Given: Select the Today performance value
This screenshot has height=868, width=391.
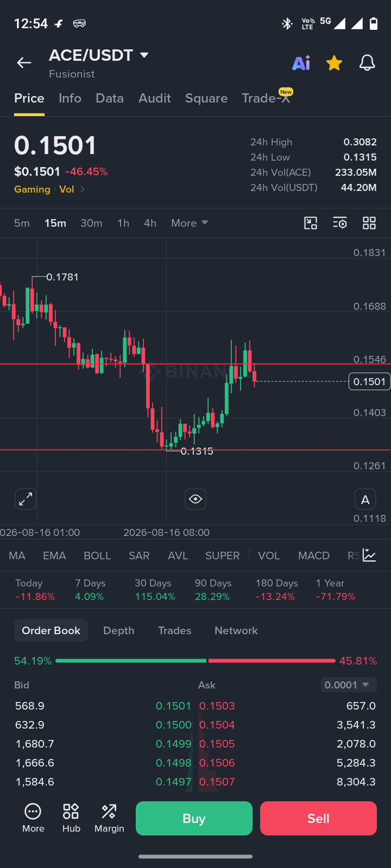Looking at the screenshot, I should (35, 597).
